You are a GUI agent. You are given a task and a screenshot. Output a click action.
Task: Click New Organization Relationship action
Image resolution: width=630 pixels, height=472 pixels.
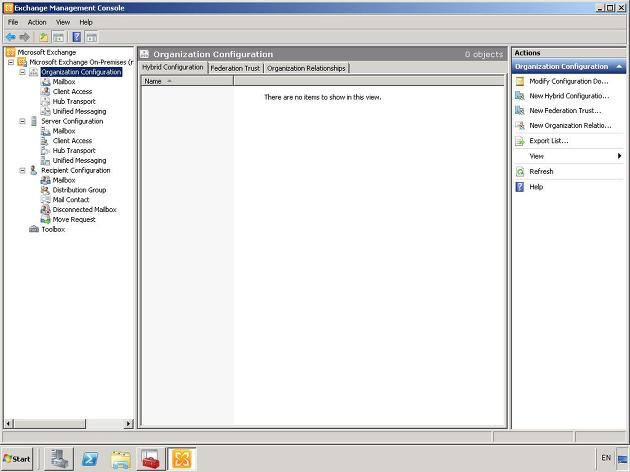570,125
